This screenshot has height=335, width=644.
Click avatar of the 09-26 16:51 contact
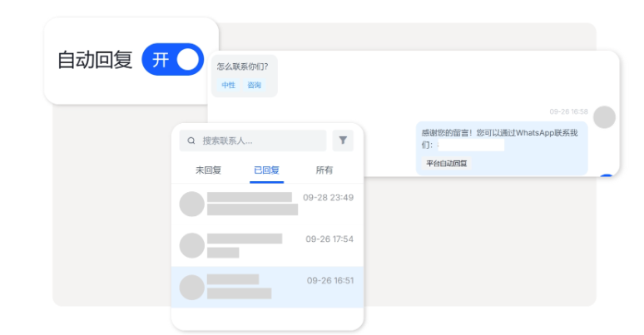coord(192,287)
